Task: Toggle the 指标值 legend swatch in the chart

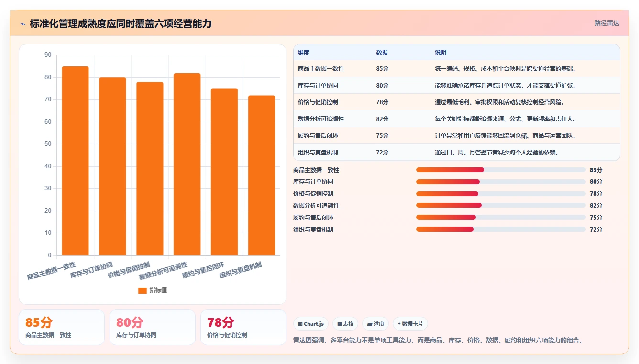Action: (x=143, y=290)
